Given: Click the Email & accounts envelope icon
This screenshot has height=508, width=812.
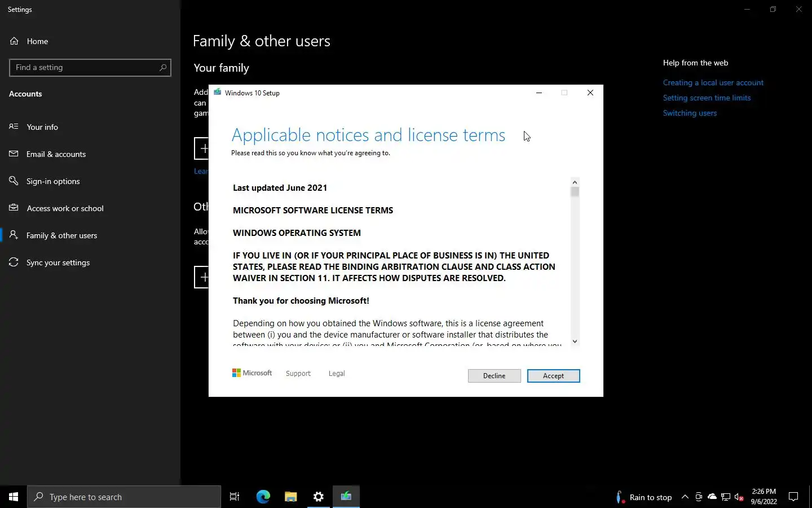Looking at the screenshot, I should (14, 154).
